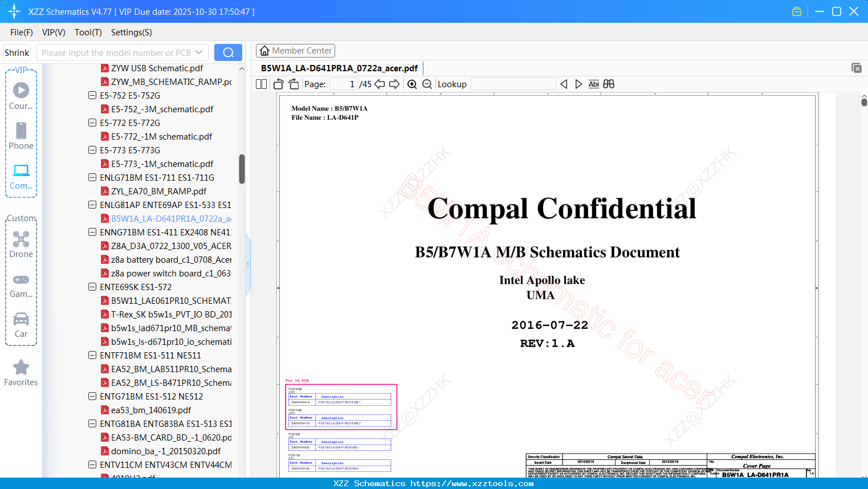Select the B5W1A_LA-D641PR1A_0722a_acer.pdf tab
868x489 pixels.
coord(339,68)
